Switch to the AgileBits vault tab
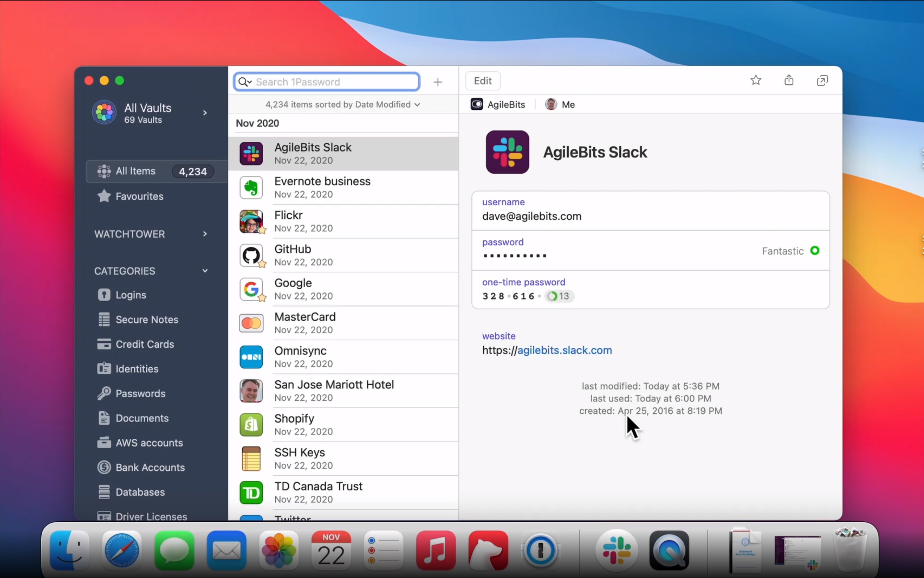This screenshot has width=924, height=578. (x=497, y=104)
